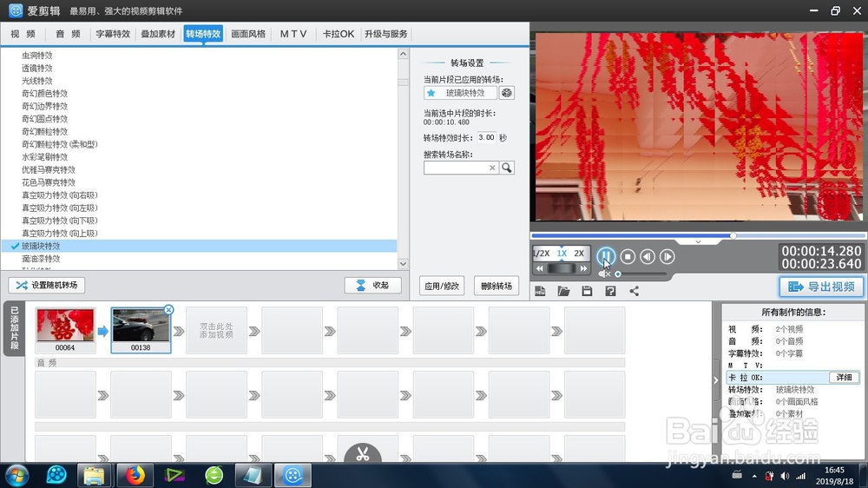Viewport: 868px width, 488px height.
Task: Switch to 字幕特效 tab
Action: [x=113, y=34]
